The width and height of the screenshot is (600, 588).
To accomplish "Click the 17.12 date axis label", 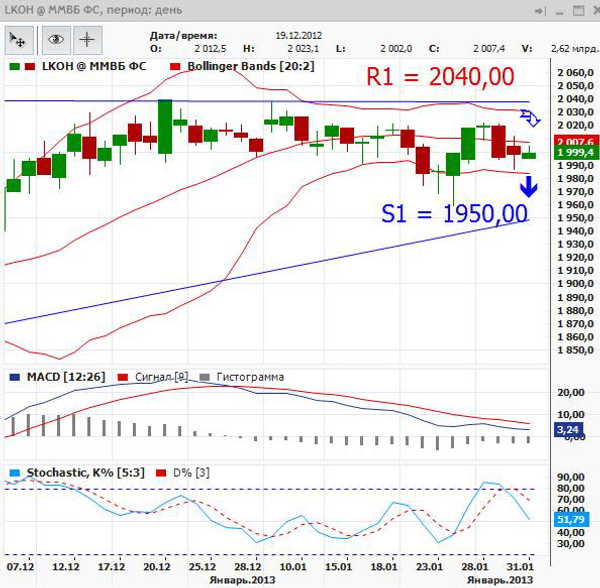I will (111, 567).
